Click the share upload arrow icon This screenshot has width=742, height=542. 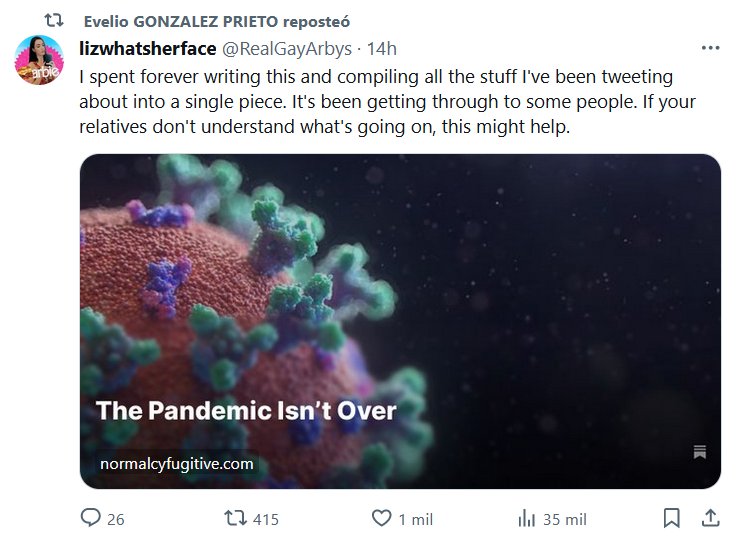[x=709, y=518]
